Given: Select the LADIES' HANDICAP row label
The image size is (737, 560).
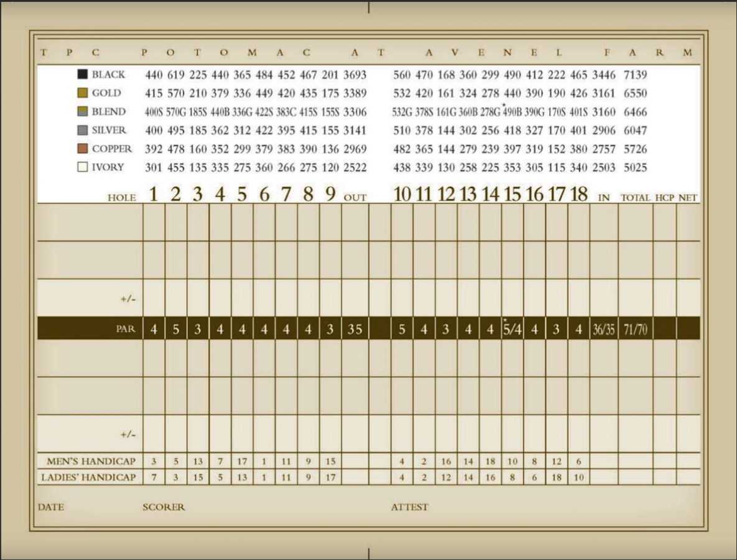Looking at the screenshot, I should pyautogui.click(x=88, y=477).
